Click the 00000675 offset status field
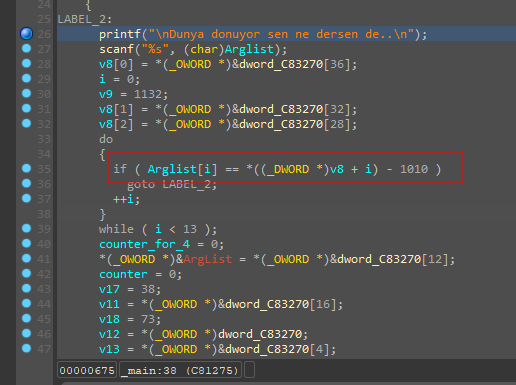The width and height of the screenshot is (516, 385). point(87,370)
